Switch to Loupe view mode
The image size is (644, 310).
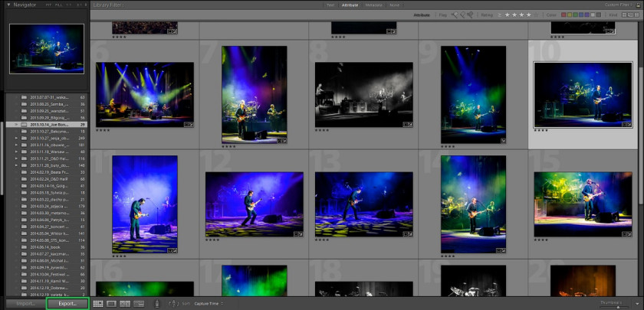[x=112, y=304]
